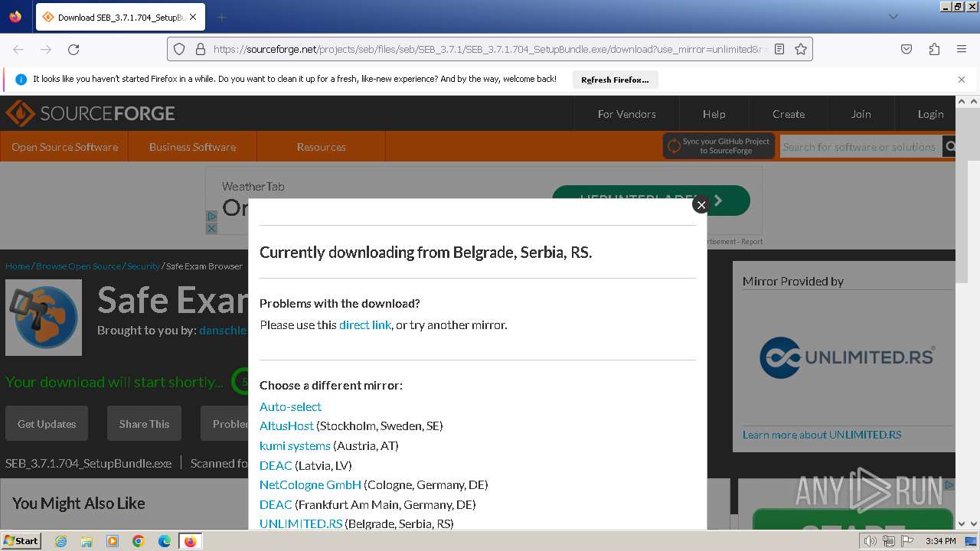Toggle reader view icon in address bar
Image resolution: width=980 pixels, height=551 pixels.
(x=779, y=49)
